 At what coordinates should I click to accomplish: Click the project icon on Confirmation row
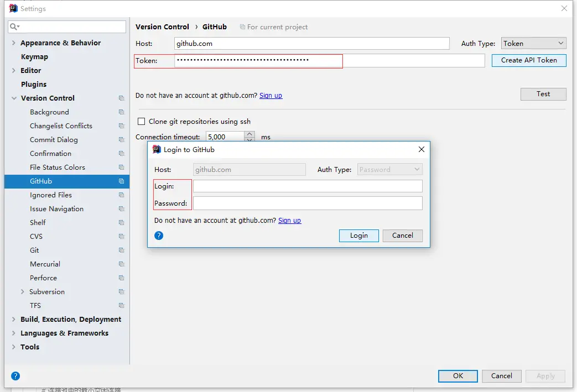click(x=122, y=153)
